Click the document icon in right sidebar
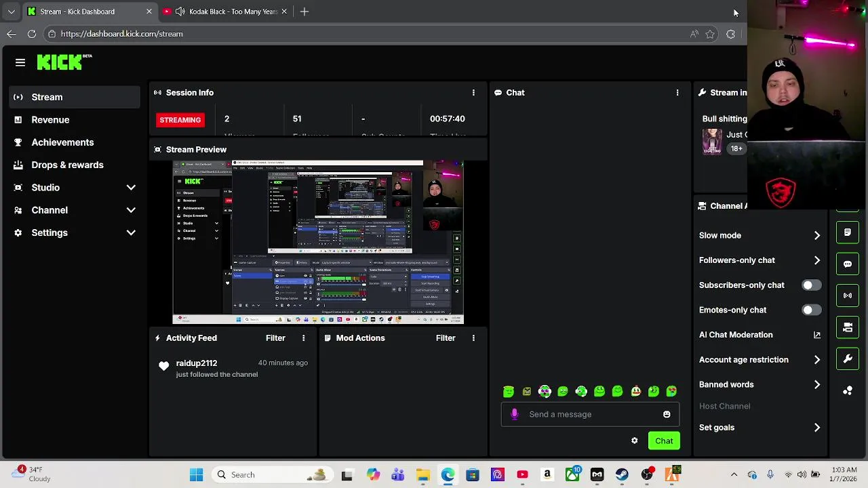Screen dimensions: 868x488 pos(848,232)
